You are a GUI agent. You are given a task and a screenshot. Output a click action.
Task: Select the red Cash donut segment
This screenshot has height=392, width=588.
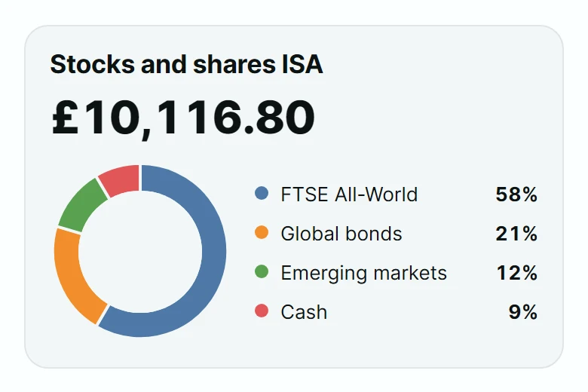coord(122,179)
